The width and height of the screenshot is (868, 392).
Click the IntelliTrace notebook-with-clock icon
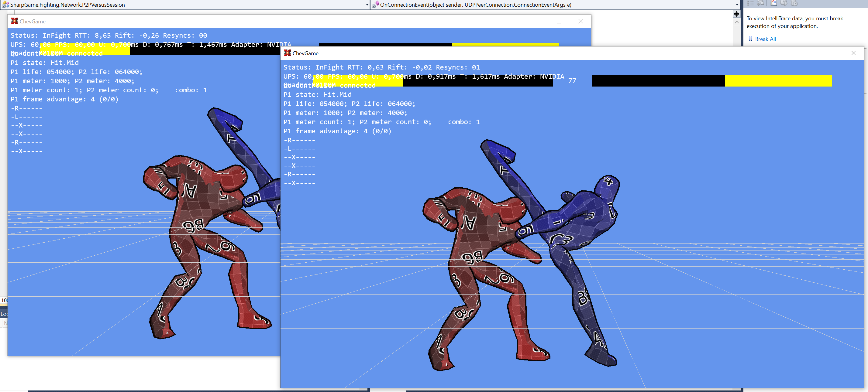point(794,3)
